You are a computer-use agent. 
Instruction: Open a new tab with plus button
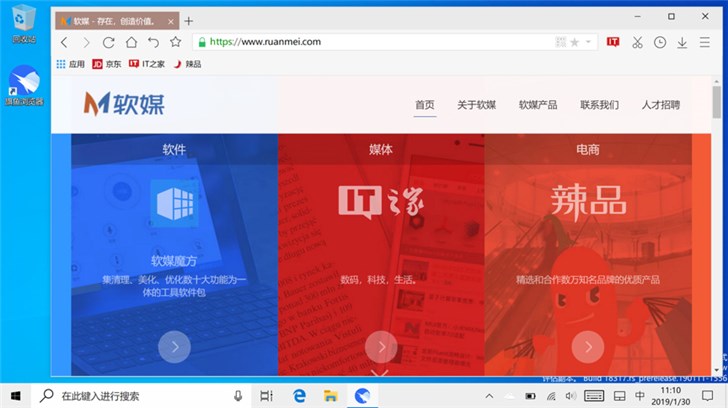click(188, 21)
